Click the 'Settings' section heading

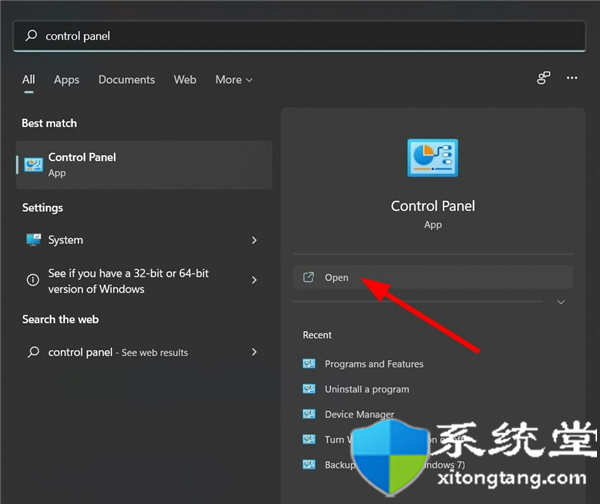(x=42, y=208)
